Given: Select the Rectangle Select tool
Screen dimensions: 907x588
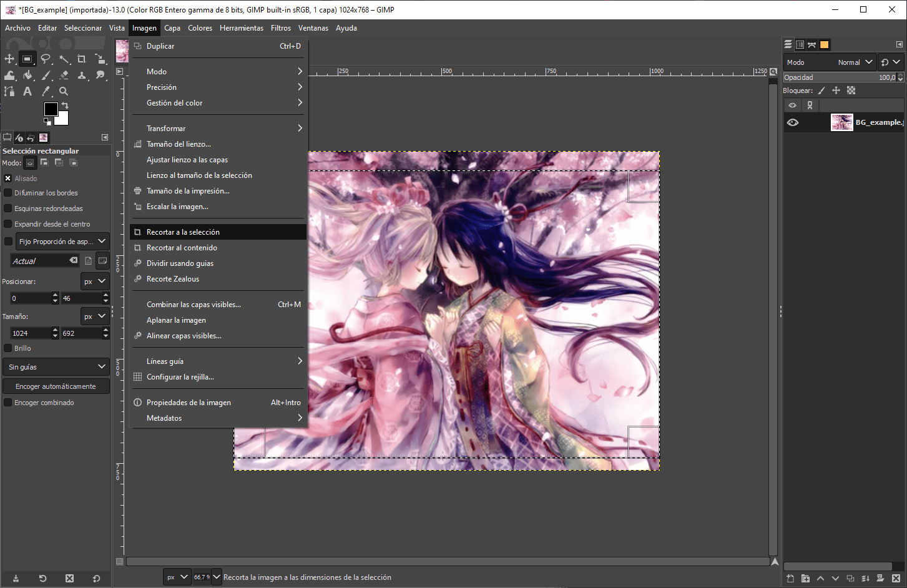Looking at the screenshot, I should click(x=27, y=59).
